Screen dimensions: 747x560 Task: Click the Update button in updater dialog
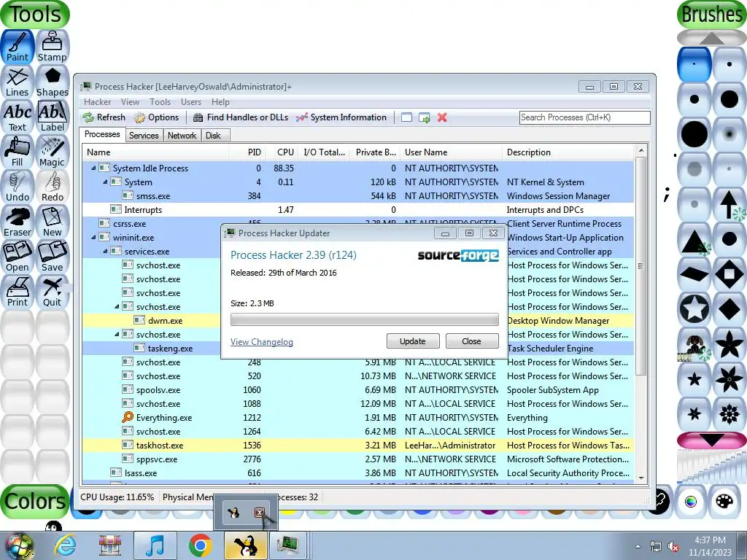coord(413,341)
